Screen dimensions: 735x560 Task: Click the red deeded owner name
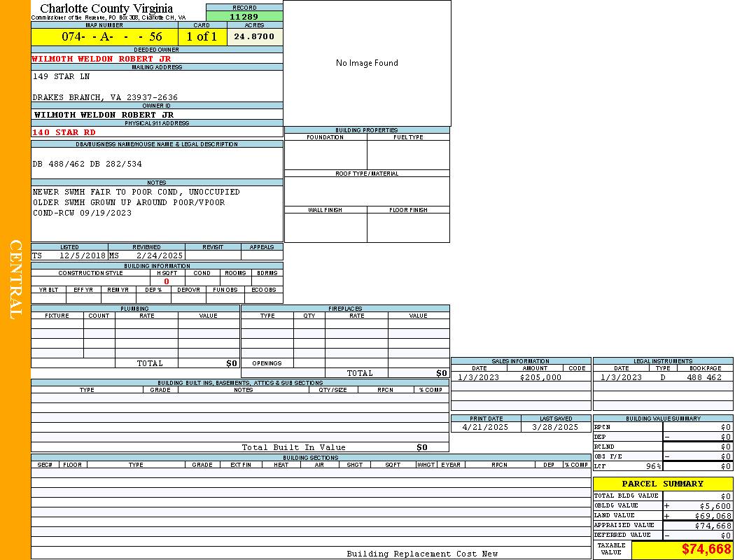pyautogui.click(x=101, y=59)
